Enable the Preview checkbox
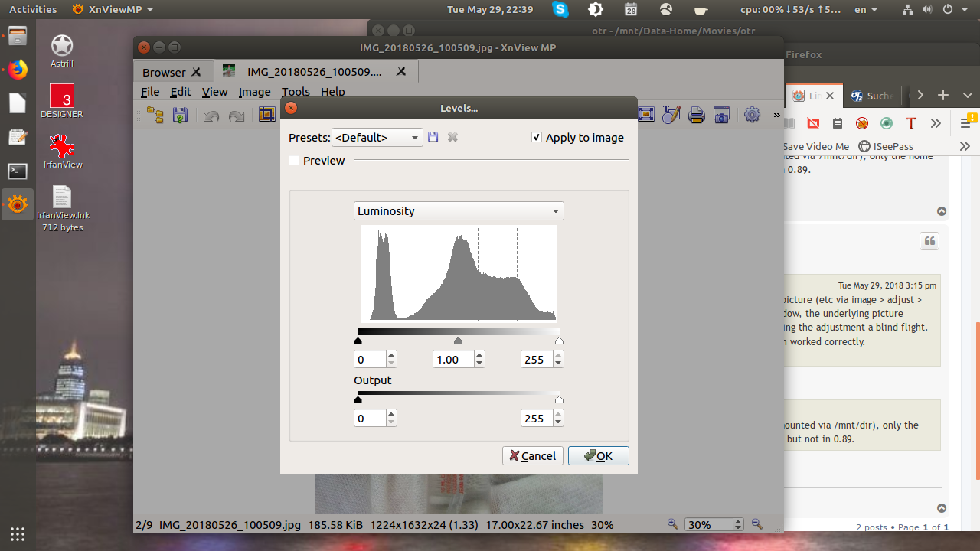 (x=294, y=161)
